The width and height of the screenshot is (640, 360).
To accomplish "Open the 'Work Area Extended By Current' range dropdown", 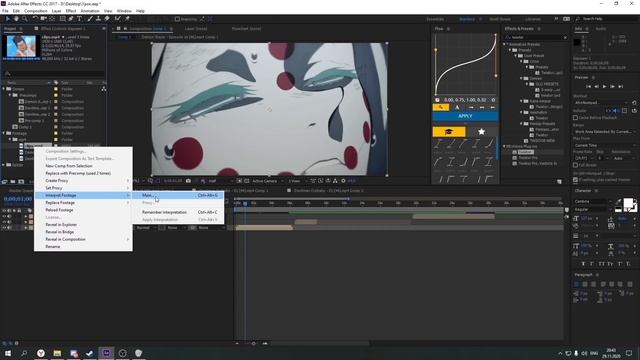I will pyautogui.click(x=604, y=132).
